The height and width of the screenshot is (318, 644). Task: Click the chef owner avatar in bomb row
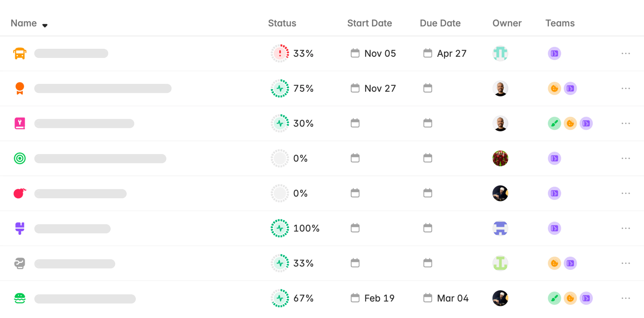point(500,193)
